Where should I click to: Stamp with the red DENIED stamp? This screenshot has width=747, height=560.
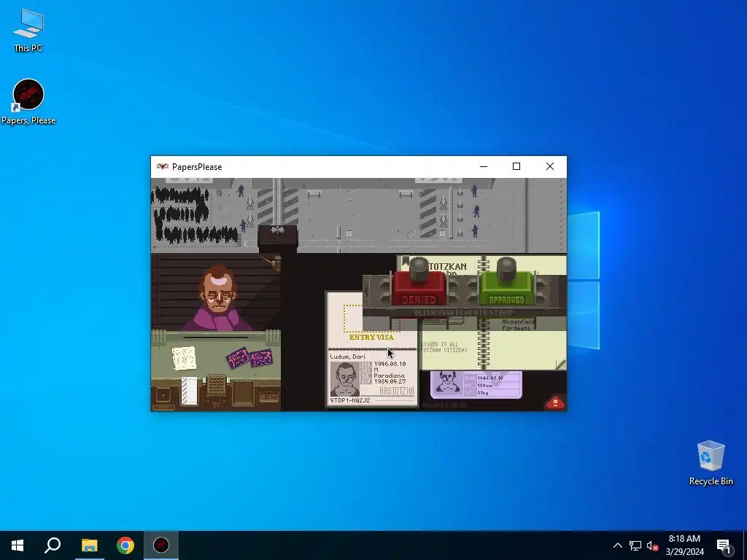coord(419,287)
